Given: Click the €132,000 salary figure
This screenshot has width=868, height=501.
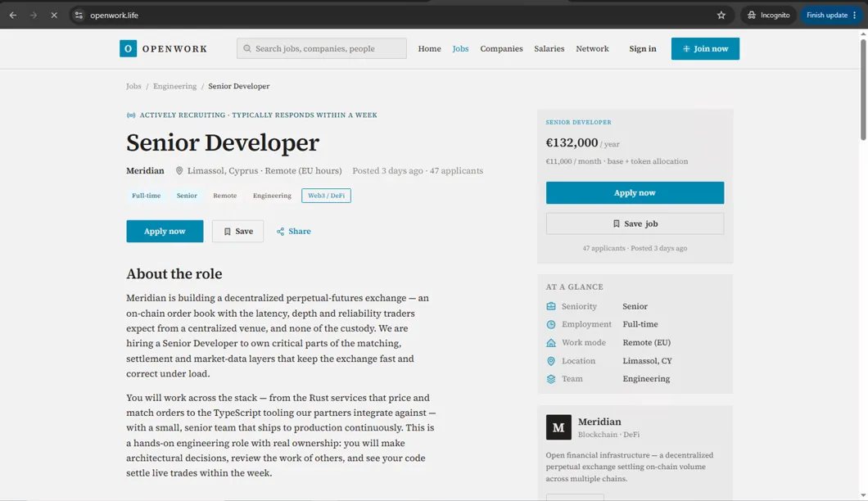Looking at the screenshot, I should click(572, 142).
